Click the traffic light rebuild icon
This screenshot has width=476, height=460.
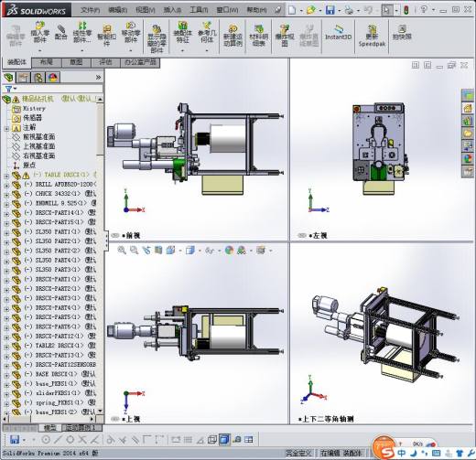[x=406, y=10]
